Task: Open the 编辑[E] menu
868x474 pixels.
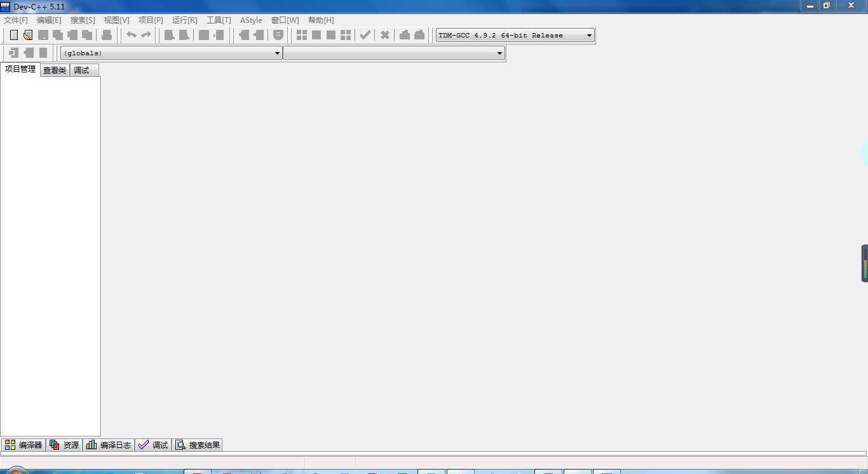Action: (49, 20)
